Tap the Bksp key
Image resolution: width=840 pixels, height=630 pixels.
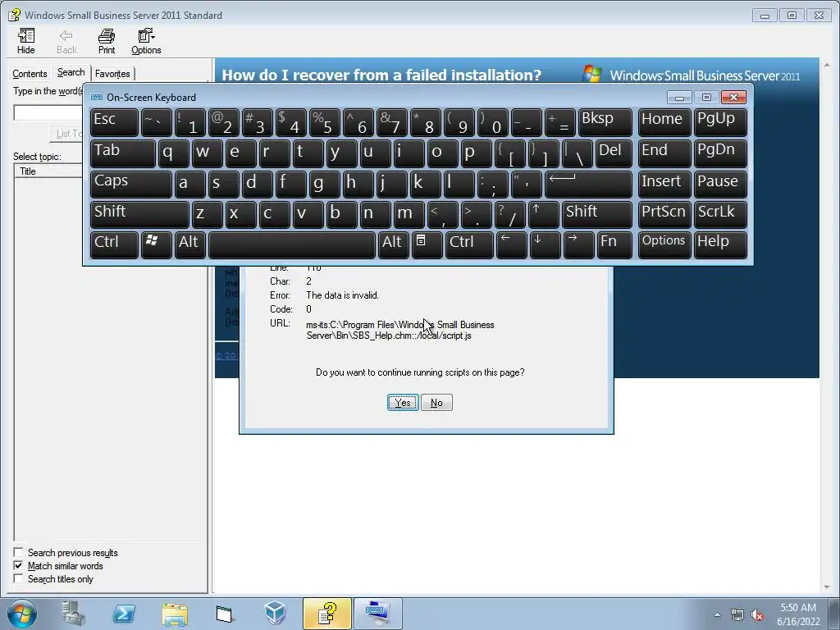[x=605, y=122]
